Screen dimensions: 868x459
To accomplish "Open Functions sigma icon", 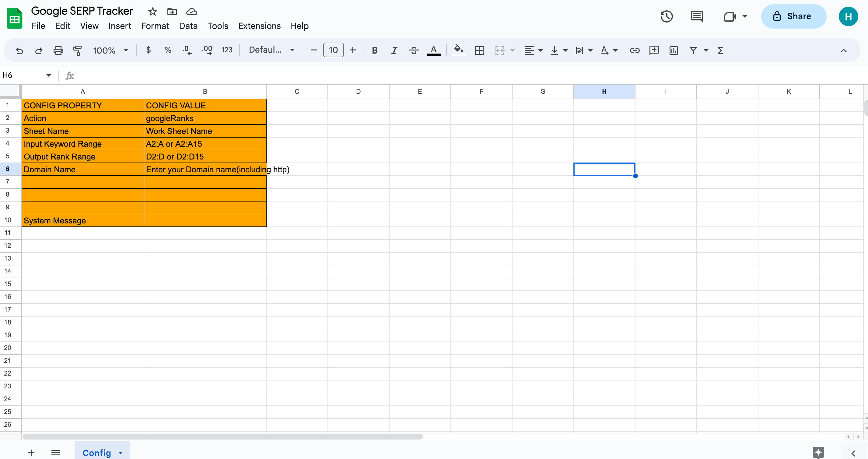I will (x=720, y=51).
